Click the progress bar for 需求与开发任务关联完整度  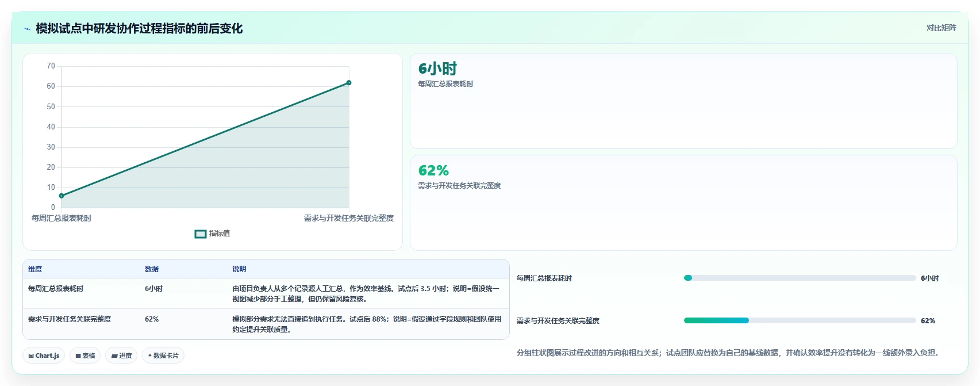click(x=800, y=320)
